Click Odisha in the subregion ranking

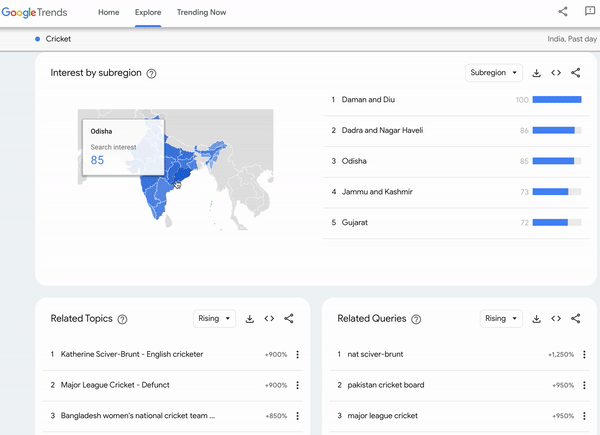tap(456, 161)
